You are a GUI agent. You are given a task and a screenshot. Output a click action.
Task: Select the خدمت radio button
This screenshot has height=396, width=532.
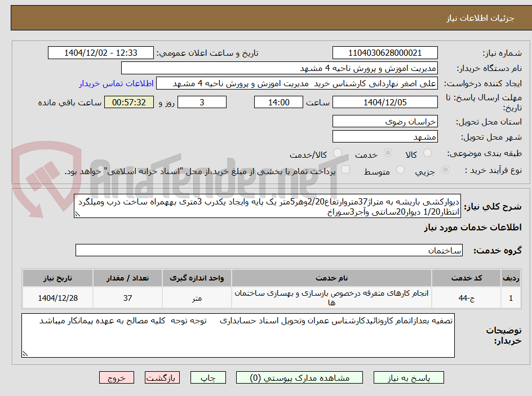[388, 153]
